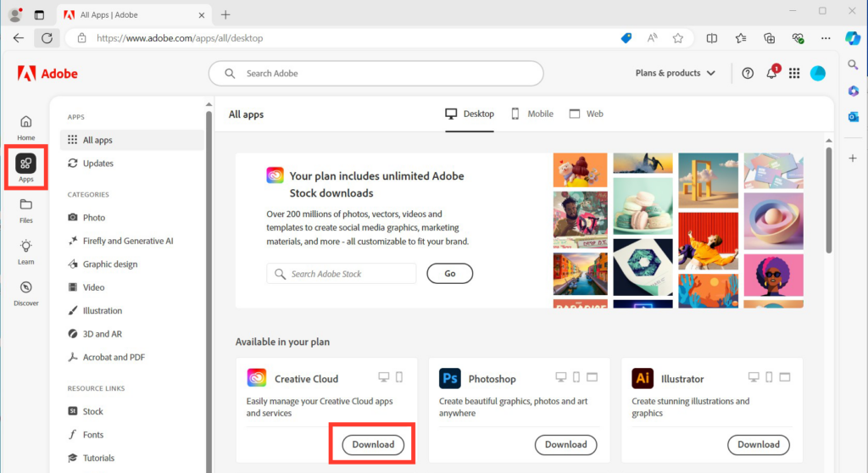Open the Home icon in left sidebar
Screen dimensions: 868x473
point(26,126)
